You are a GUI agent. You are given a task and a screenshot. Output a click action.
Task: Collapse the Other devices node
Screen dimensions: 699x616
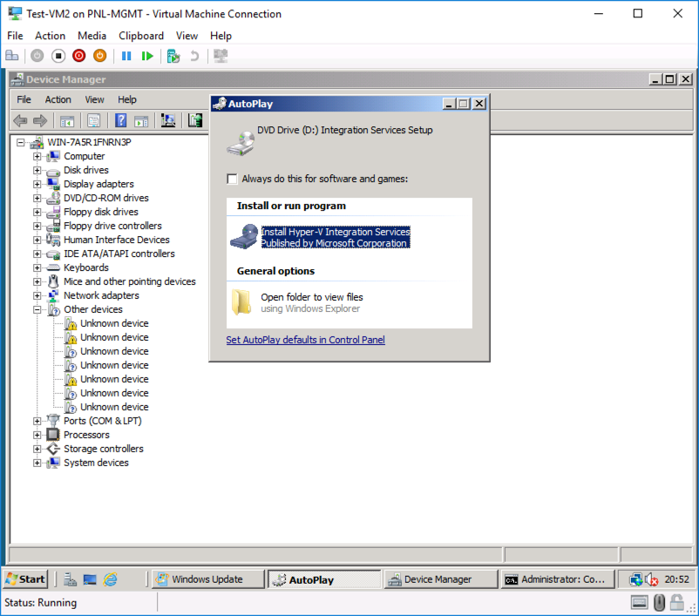[x=37, y=309]
